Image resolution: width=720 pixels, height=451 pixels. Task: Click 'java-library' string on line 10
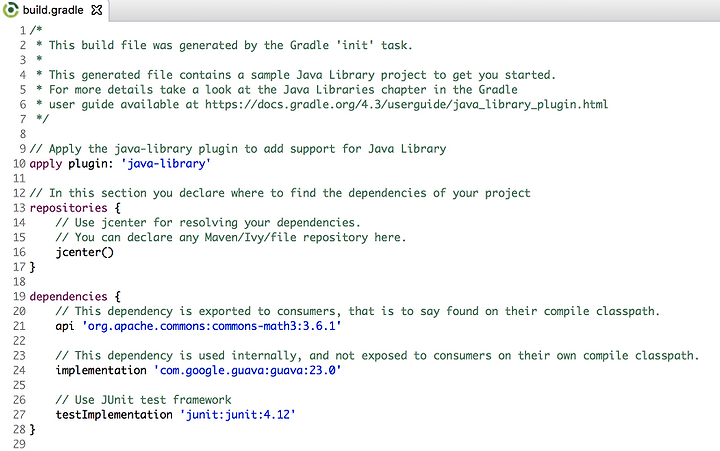pos(166,163)
